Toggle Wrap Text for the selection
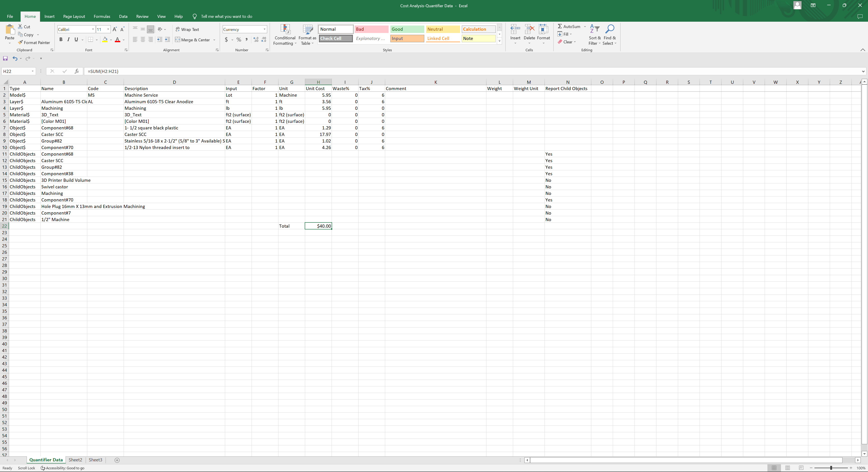 (187, 29)
